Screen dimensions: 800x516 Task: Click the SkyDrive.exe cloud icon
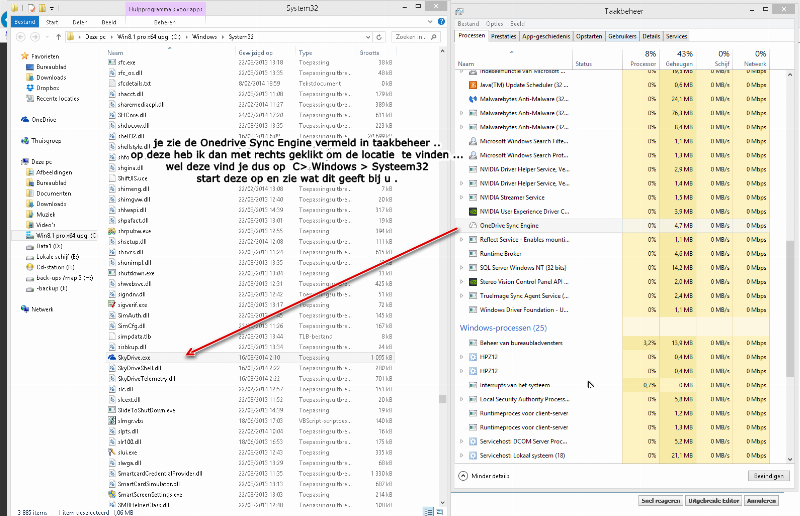tap(112, 358)
